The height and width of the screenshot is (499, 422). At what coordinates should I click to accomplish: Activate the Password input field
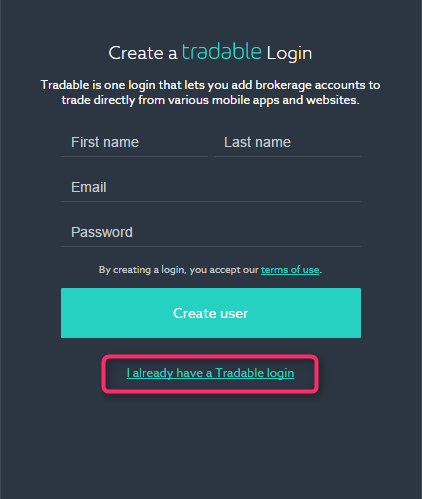[x=211, y=232]
